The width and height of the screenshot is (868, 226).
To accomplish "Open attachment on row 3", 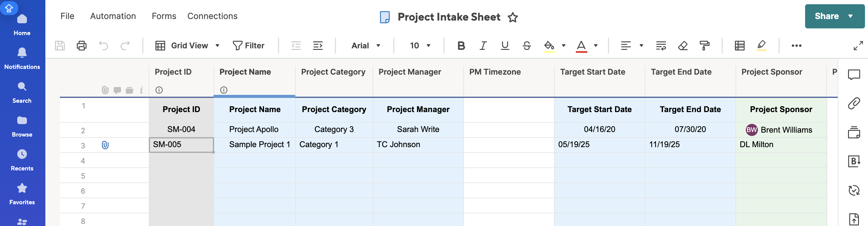I will (105, 145).
